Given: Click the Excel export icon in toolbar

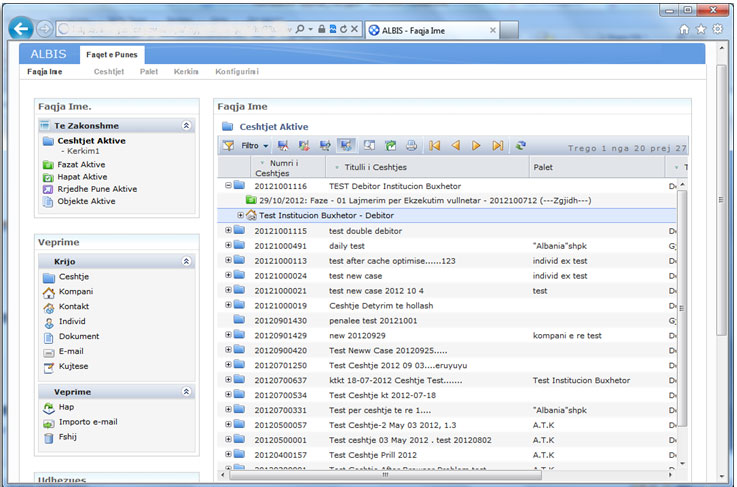Looking at the screenshot, I should point(390,146).
